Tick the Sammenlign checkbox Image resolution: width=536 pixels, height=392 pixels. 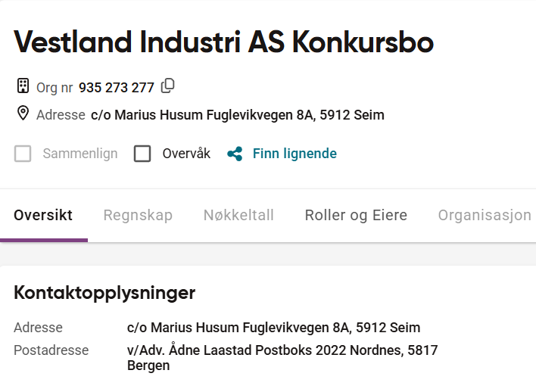(x=23, y=154)
